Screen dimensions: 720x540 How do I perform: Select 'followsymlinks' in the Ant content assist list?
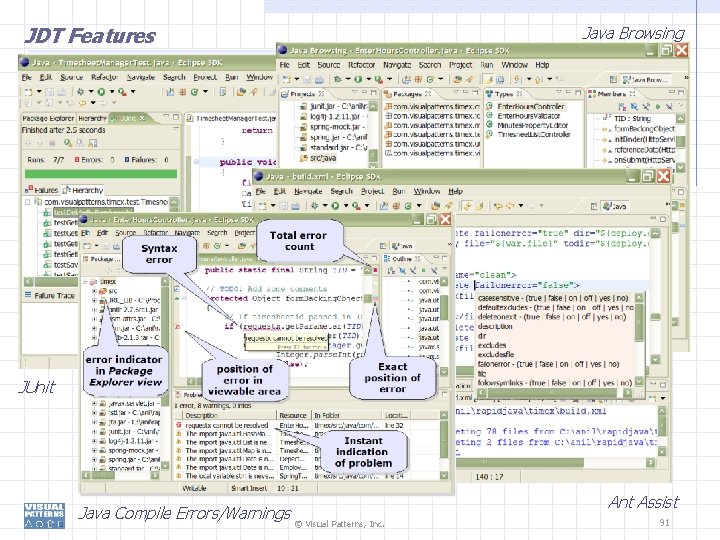[554, 382]
